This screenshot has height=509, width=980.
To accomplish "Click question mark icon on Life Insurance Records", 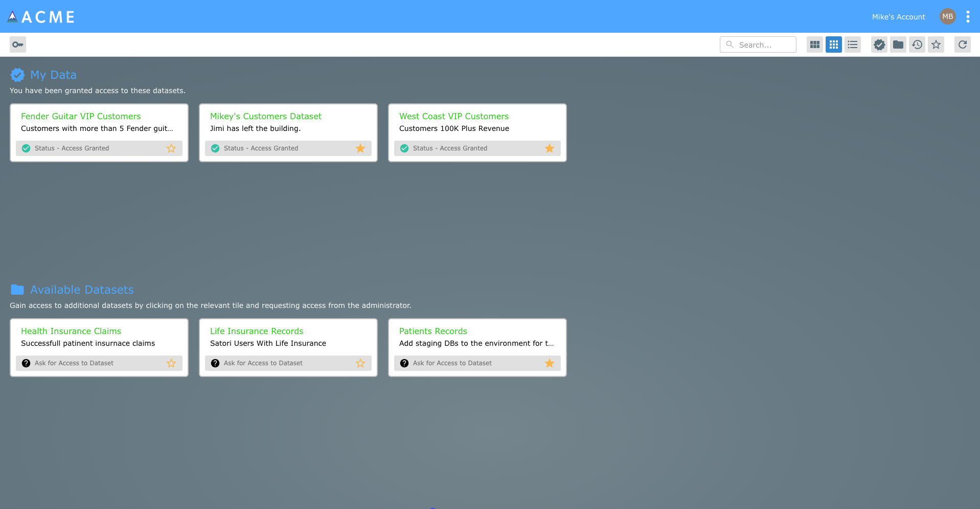I will point(215,363).
